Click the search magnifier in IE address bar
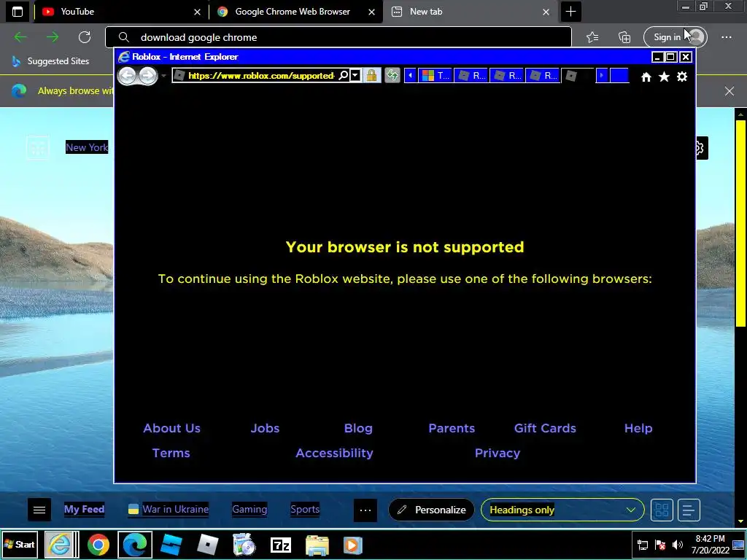Viewport: 747px width, 560px height. (x=343, y=76)
